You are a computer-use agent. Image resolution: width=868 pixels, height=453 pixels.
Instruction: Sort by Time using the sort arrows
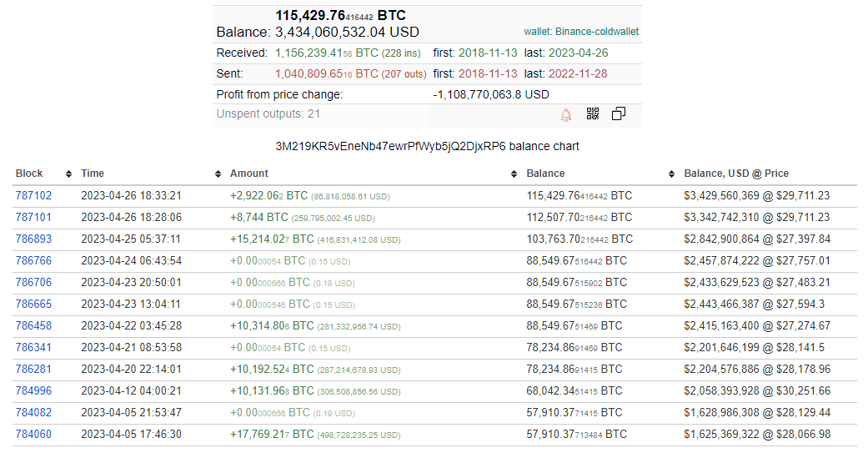[215, 174]
